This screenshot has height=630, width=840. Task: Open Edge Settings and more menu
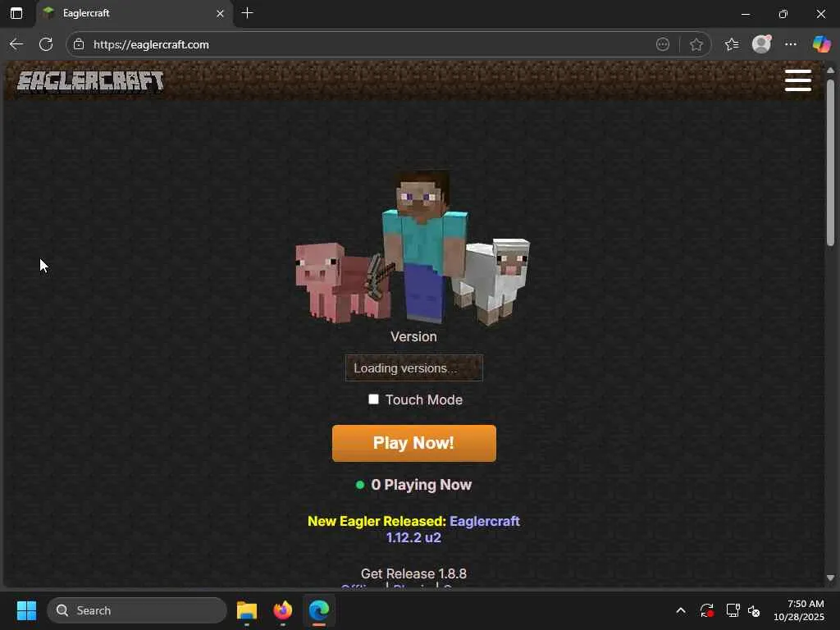(x=791, y=44)
